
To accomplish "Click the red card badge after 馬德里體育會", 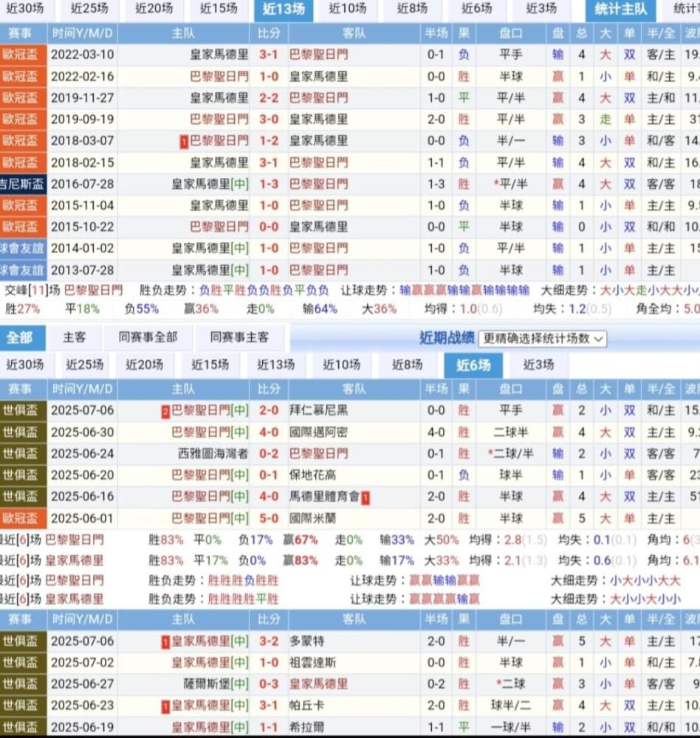I will (x=366, y=498).
